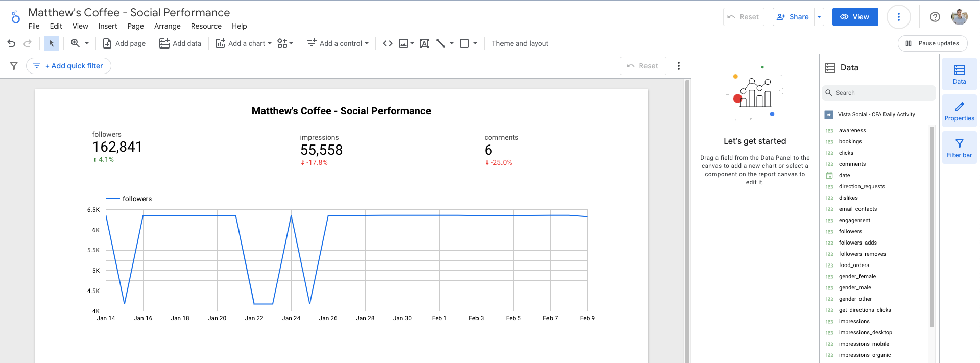
Task: Select the rectangle shape tool
Action: coord(464,43)
